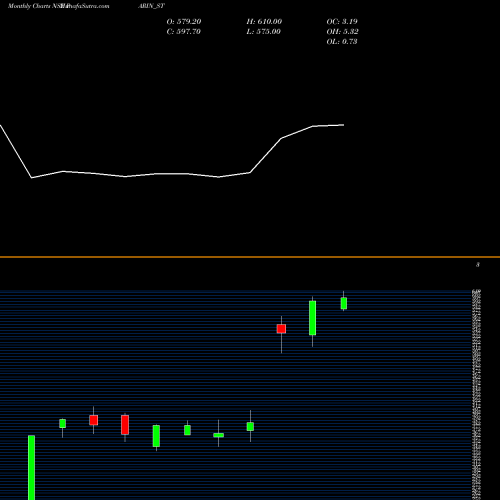Click the Low price 575.00 value
This screenshot has width=500, height=500.
point(264,32)
